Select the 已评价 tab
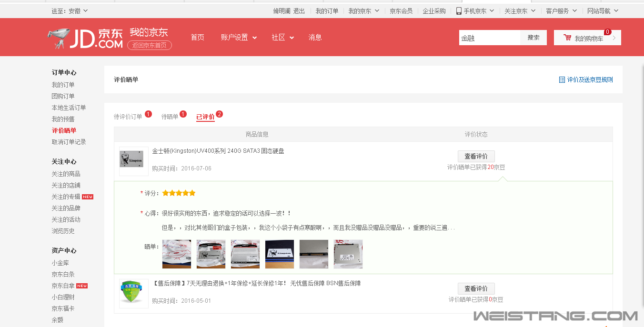Image resolution: width=644 pixels, height=327 pixels. pyautogui.click(x=205, y=117)
